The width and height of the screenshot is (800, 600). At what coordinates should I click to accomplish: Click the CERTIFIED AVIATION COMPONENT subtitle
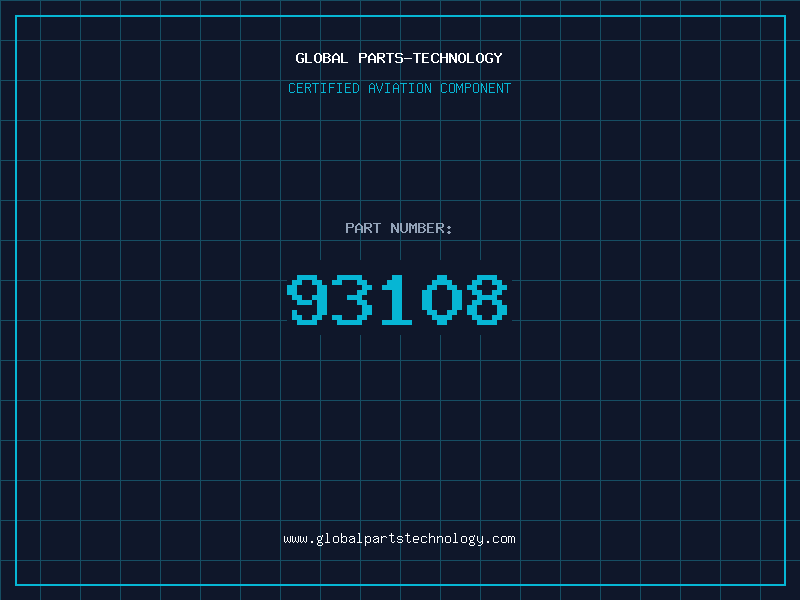[399, 88]
